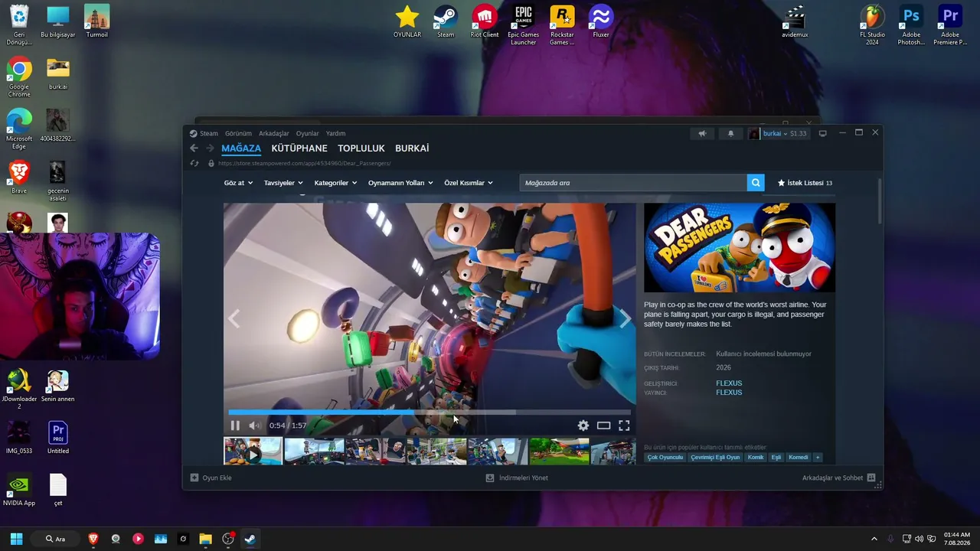The width and height of the screenshot is (980, 551).
Task: Go back with the Steam back arrow
Action: (x=194, y=148)
